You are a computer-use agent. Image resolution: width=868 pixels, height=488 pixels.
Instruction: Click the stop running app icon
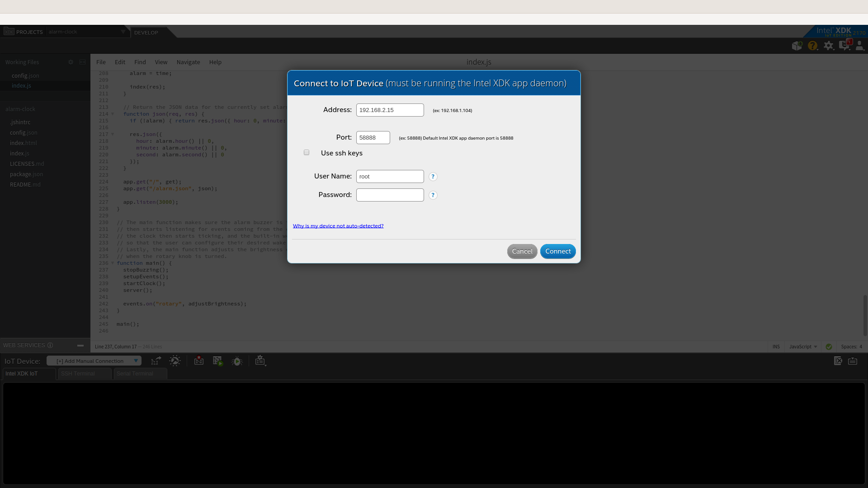tap(199, 360)
